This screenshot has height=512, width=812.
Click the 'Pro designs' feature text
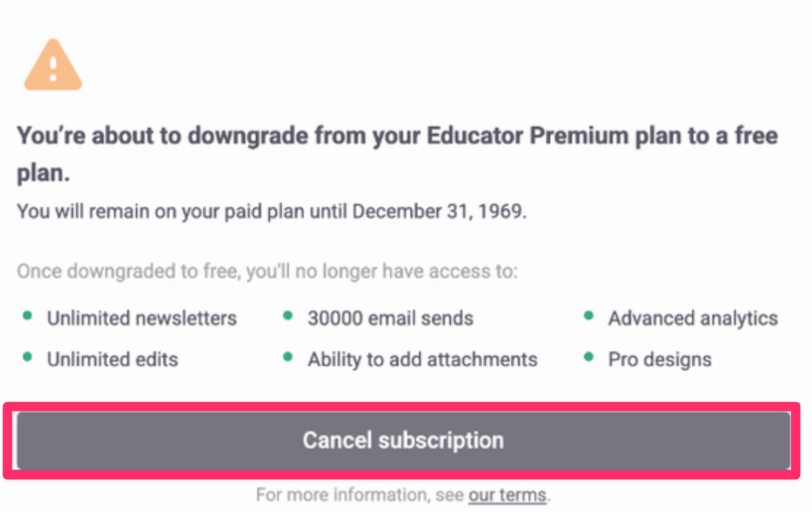(659, 359)
